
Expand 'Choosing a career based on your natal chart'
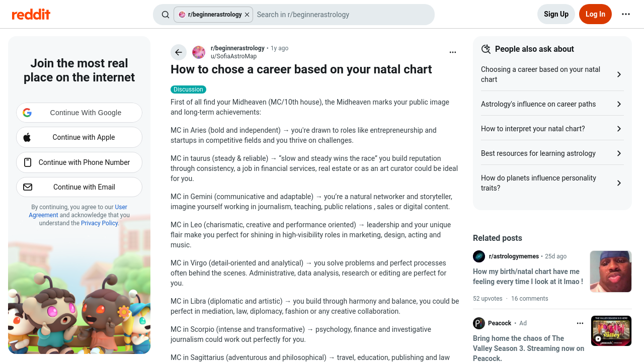click(x=552, y=74)
